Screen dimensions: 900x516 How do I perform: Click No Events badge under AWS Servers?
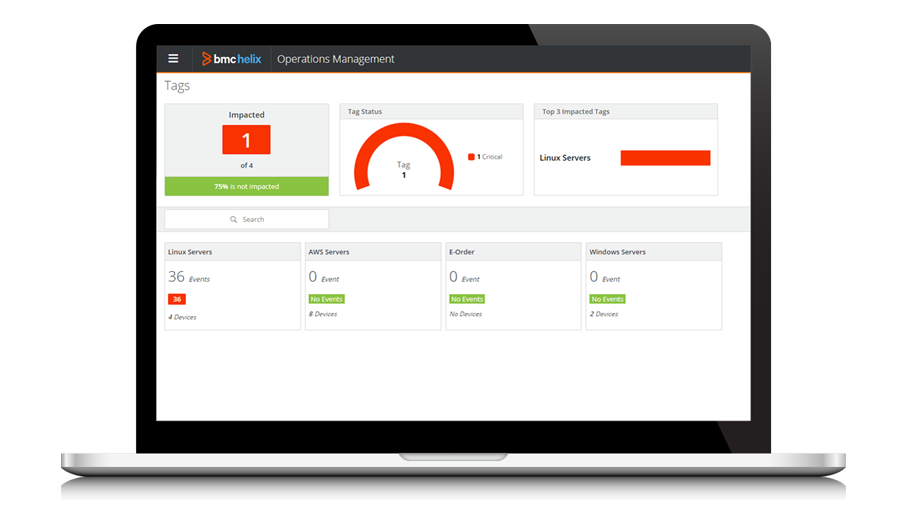pyautogui.click(x=327, y=299)
